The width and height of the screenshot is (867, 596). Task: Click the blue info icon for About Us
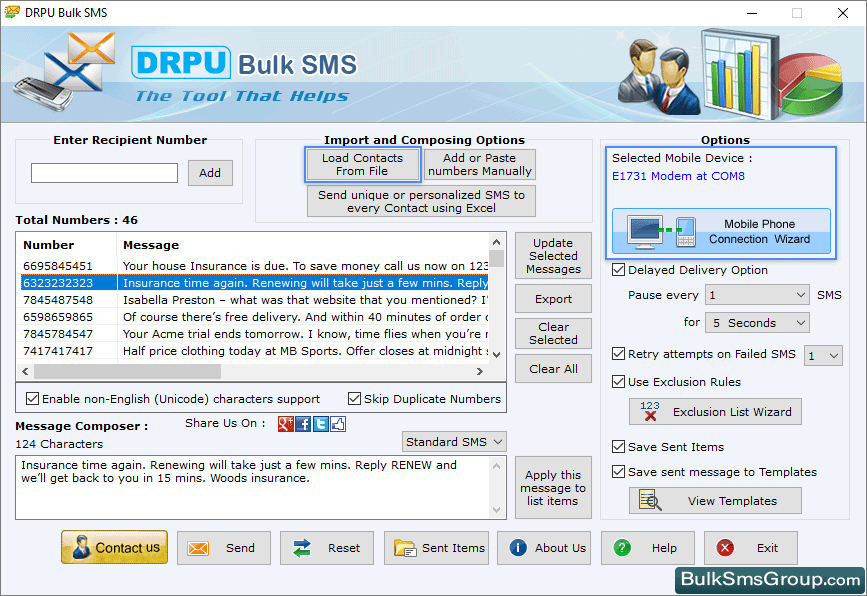518,548
